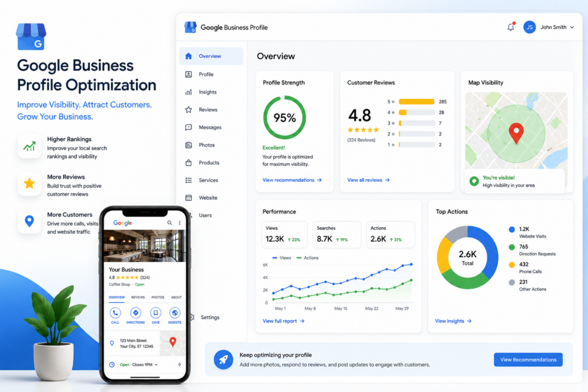Click the 2.6K Total donut chart

[x=467, y=258]
